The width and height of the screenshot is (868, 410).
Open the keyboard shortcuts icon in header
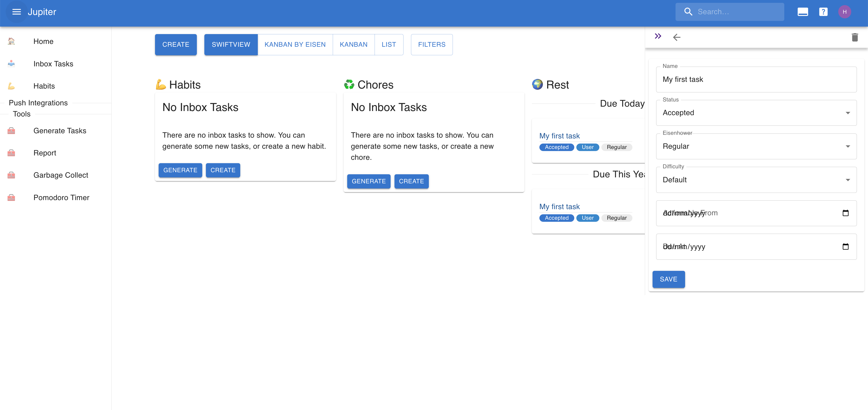[x=803, y=11]
